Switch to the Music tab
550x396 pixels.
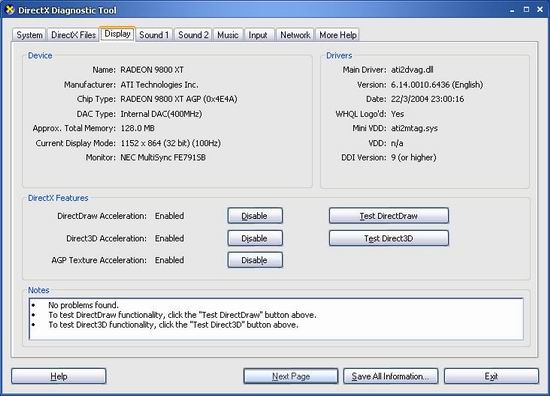[228, 35]
